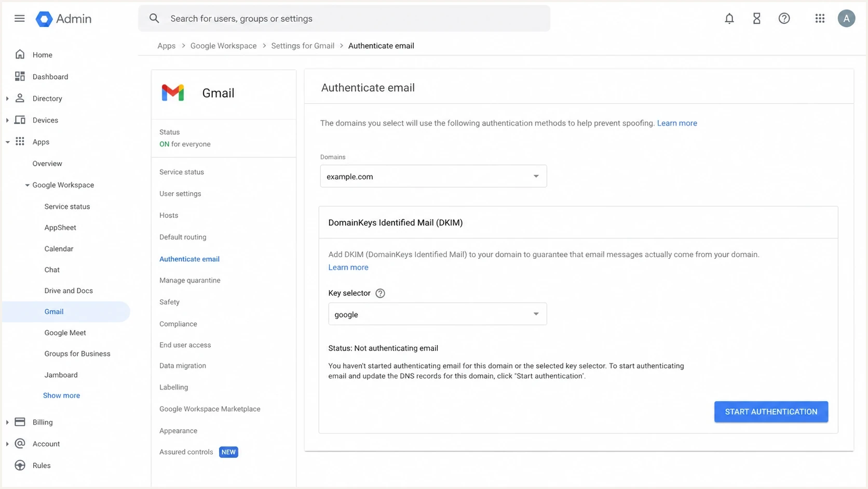The width and height of the screenshot is (868, 489).
Task: Open the tasks hourglass icon
Action: pos(757,19)
